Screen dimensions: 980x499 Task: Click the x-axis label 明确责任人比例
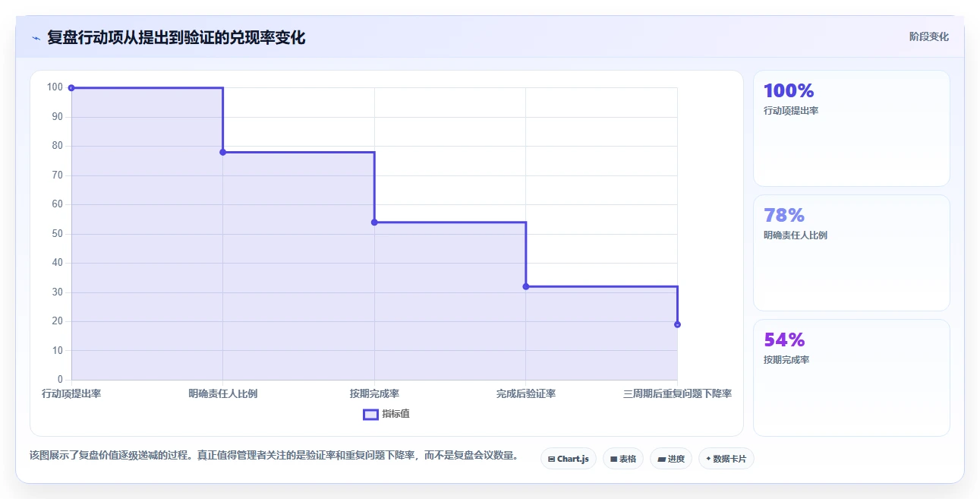click(222, 393)
